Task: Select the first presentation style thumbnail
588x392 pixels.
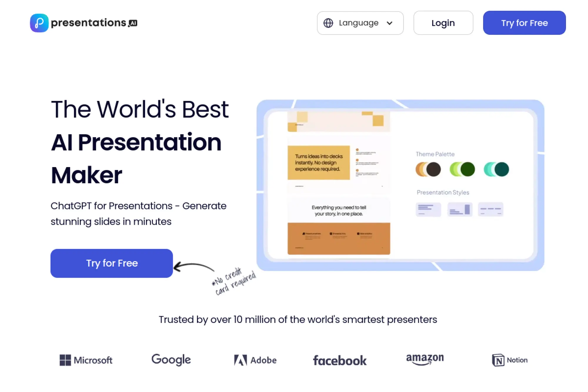Action: [x=428, y=209]
